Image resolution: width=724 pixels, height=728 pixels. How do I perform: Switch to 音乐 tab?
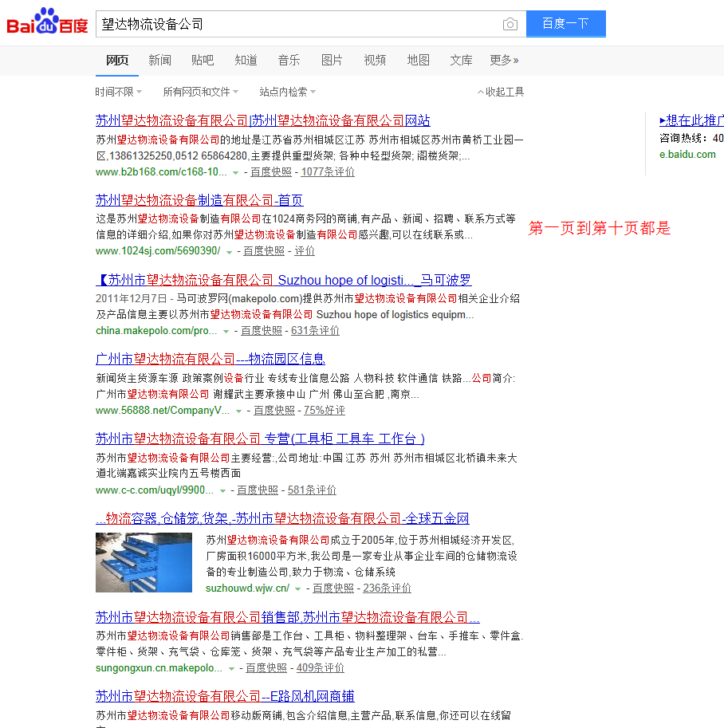289,60
